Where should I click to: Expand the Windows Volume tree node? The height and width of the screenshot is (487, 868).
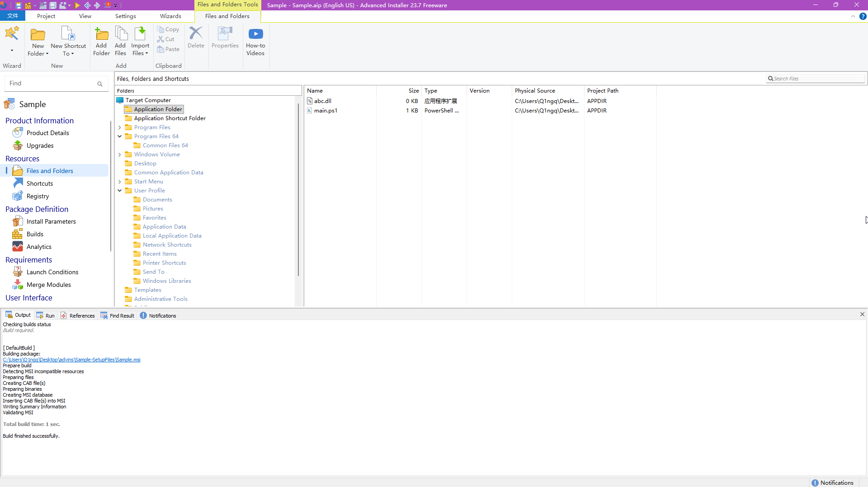click(120, 155)
